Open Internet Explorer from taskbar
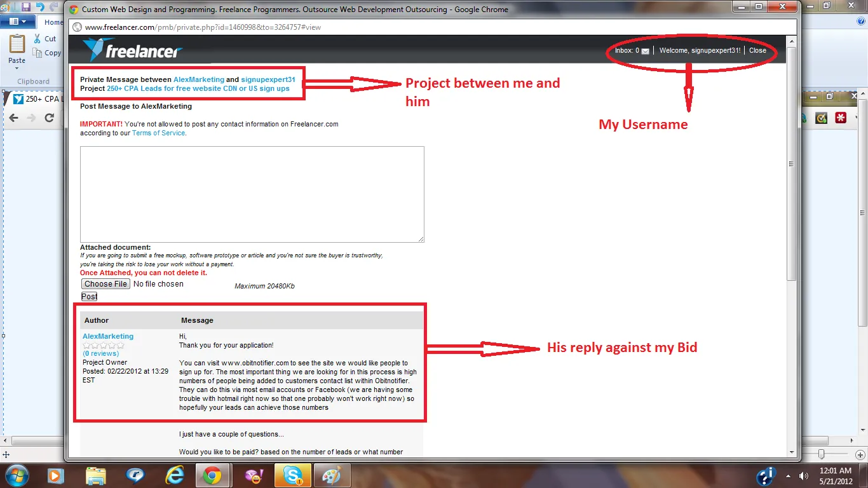This screenshot has height=488, width=868. point(174,475)
